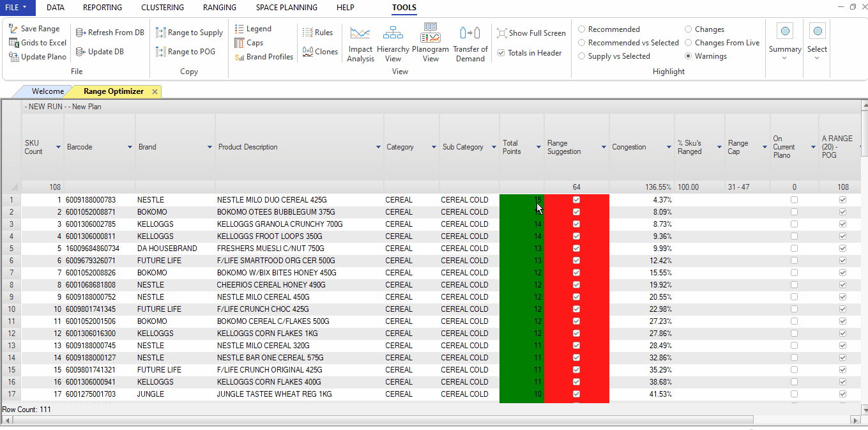Open SKU Count column filter dropdown
This screenshot has height=430, width=868.
pos(58,148)
